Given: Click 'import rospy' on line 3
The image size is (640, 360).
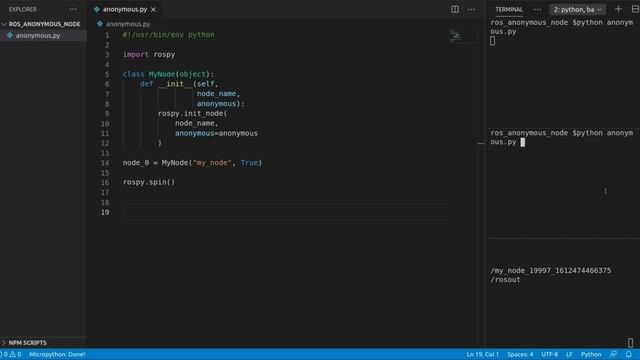Looking at the screenshot, I should (149, 54).
